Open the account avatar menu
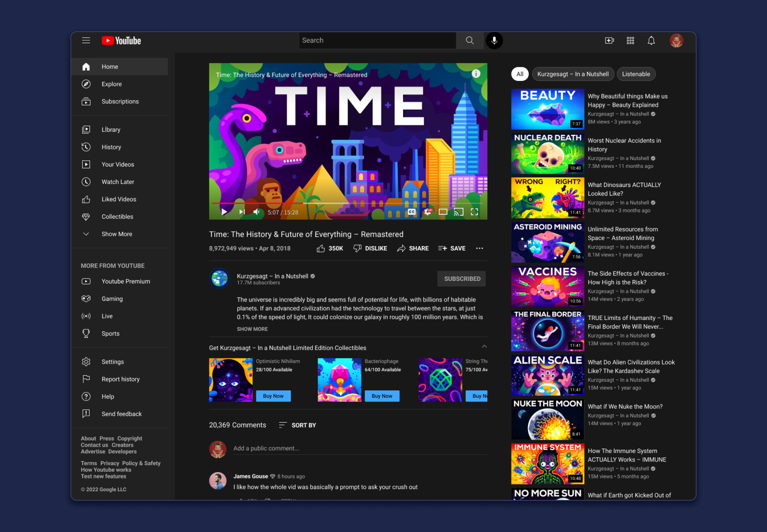This screenshot has width=767, height=532. click(x=676, y=40)
